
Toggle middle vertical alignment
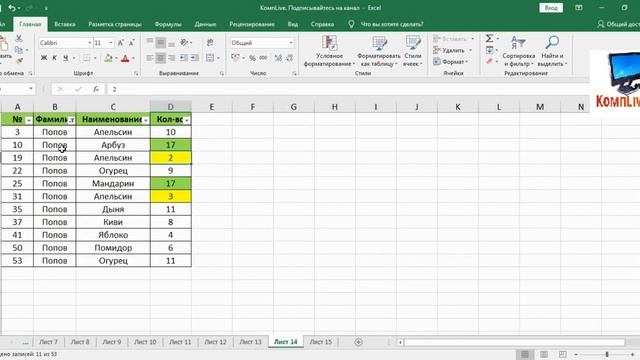click(x=161, y=42)
